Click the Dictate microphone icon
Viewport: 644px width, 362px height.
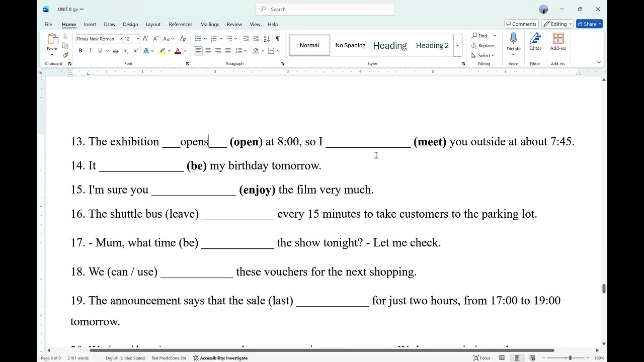(513, 39)
